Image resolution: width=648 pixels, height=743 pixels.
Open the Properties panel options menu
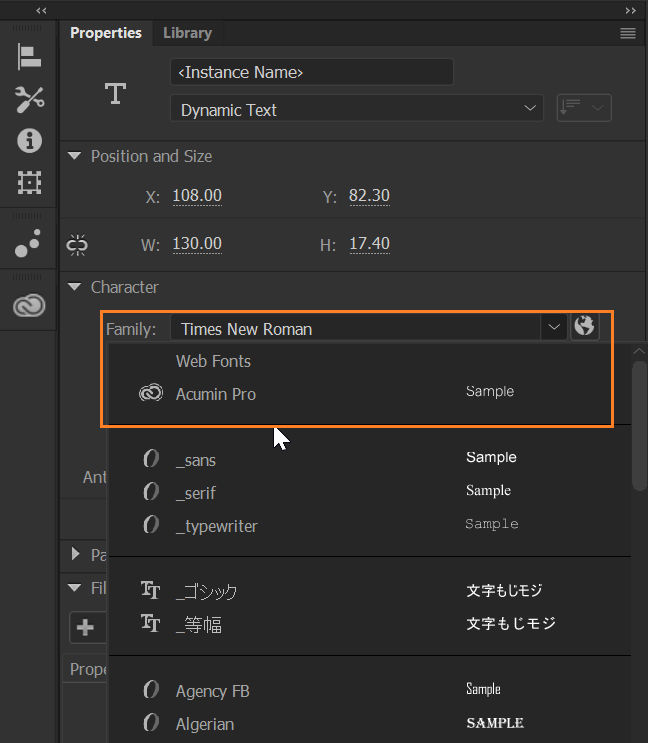pos(628,33)
